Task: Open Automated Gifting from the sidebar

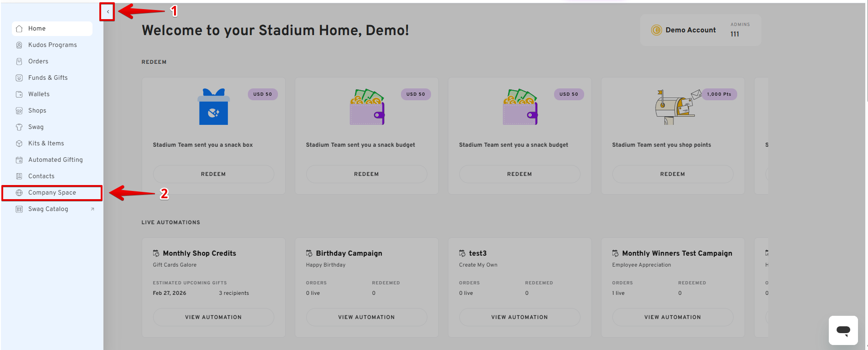Action: click(55, 160)
